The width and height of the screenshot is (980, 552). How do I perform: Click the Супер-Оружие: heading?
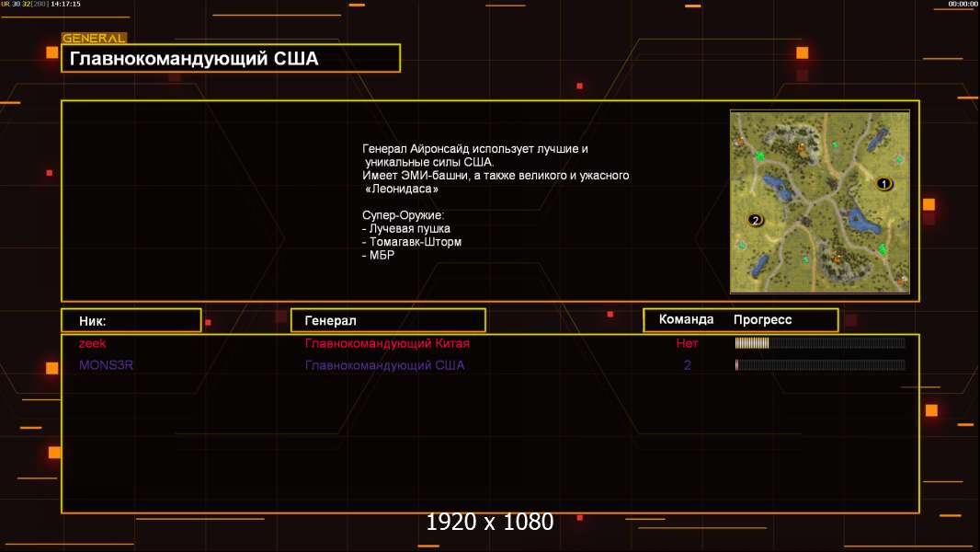coord(404,215)
